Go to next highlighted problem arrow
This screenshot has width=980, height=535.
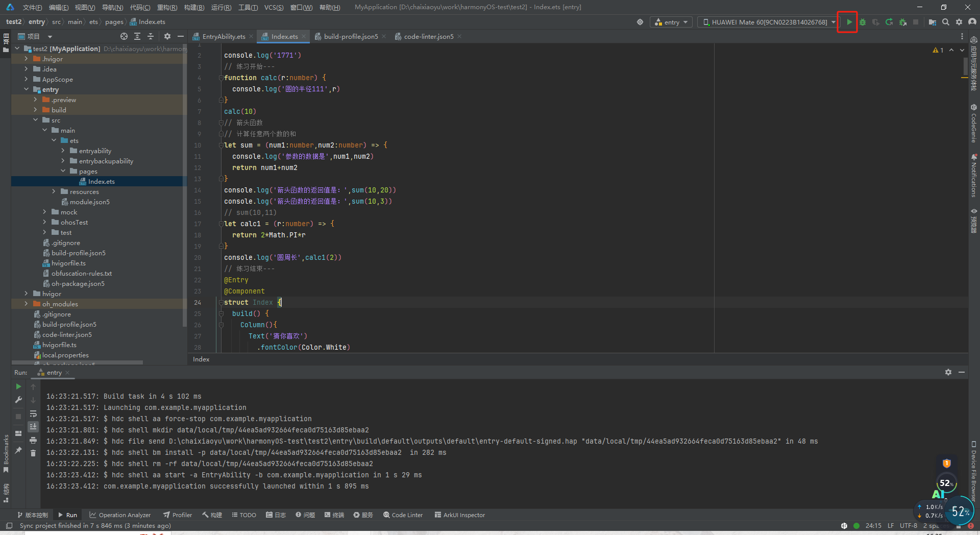(x=962, y=50)
